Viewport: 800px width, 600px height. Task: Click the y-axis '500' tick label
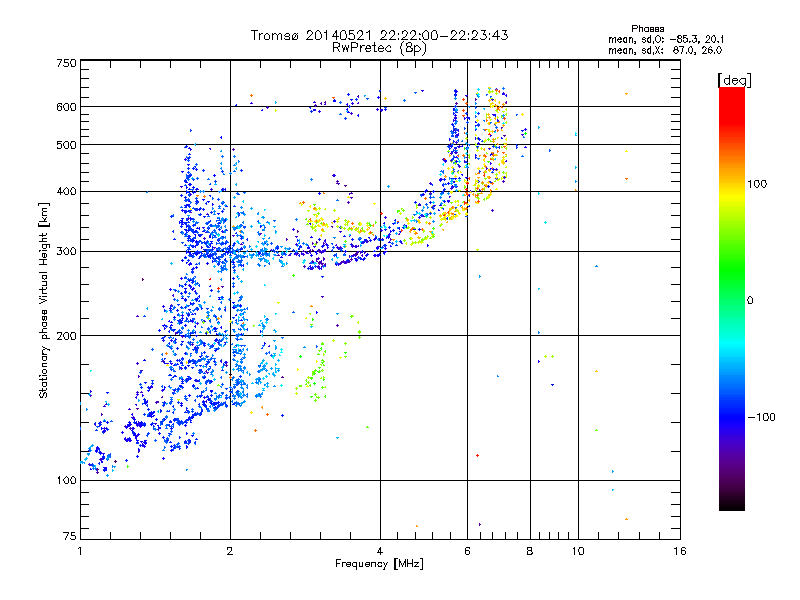coord(66,145)
